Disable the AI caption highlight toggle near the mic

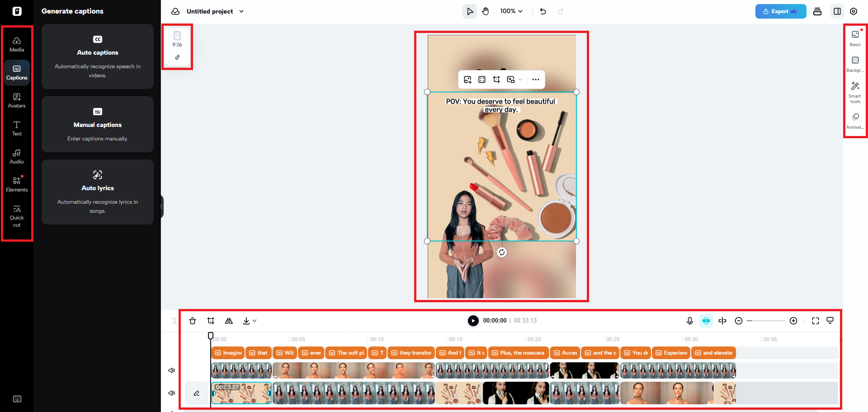(x=706, y=320)
